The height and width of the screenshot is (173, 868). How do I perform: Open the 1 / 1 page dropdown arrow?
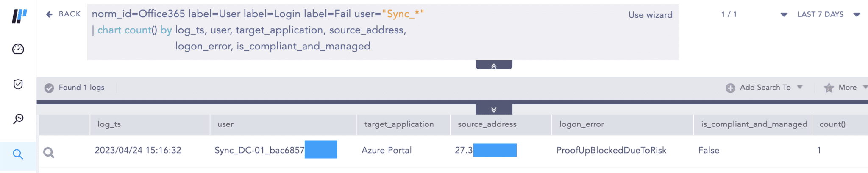point(784,14)
